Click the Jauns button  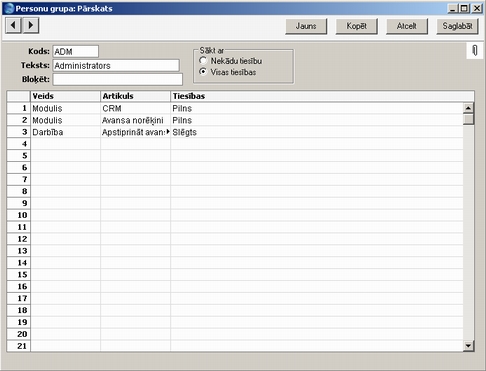pyautogui.click(x=306, y=26)
